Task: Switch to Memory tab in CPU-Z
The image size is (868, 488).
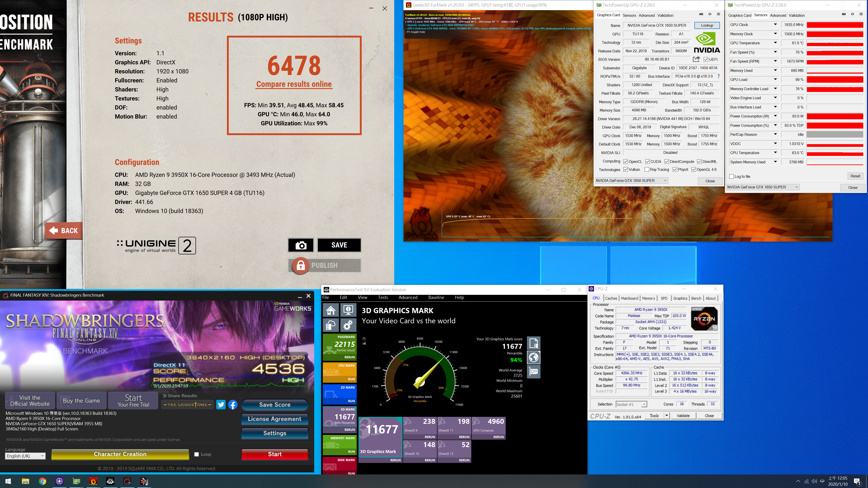Action: [x=648, y=298]
